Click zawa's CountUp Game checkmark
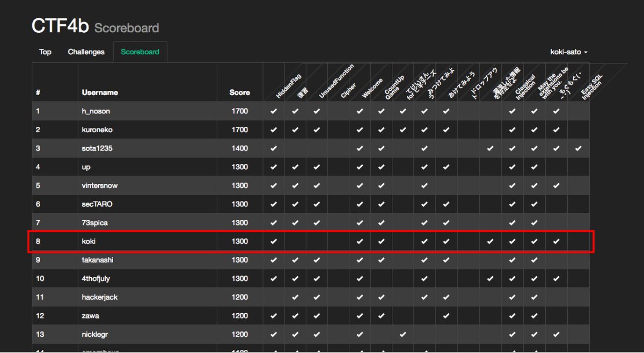Screen dimensions: 644x353 pos(380,315)
